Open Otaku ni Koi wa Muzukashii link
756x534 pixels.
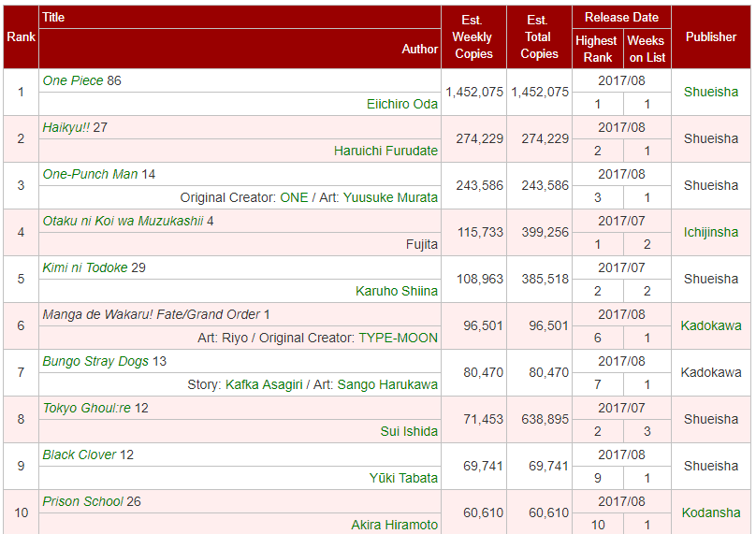tap(123, 221)
